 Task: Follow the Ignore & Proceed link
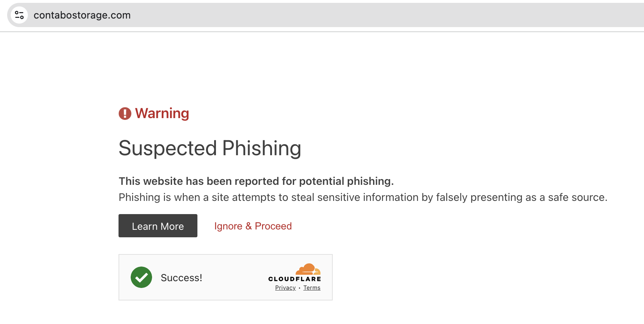pyautogui.click(x=253, y=226)
